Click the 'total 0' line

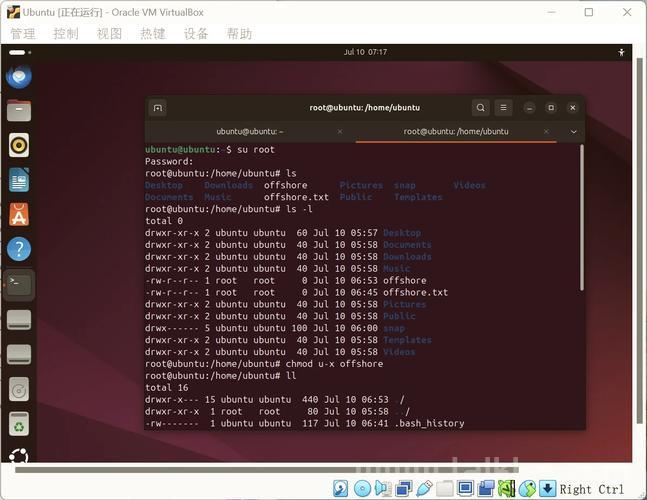(x=164, y=221)
